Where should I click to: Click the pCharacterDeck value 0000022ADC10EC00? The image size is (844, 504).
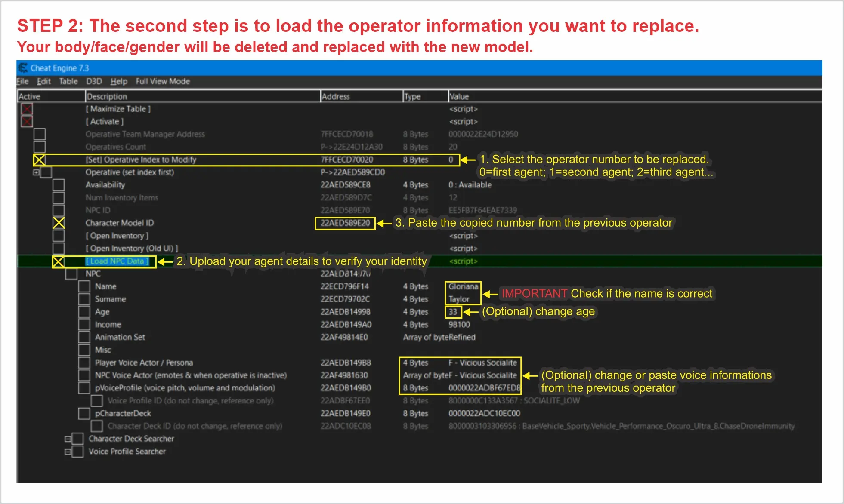click(x=484, y=413)
